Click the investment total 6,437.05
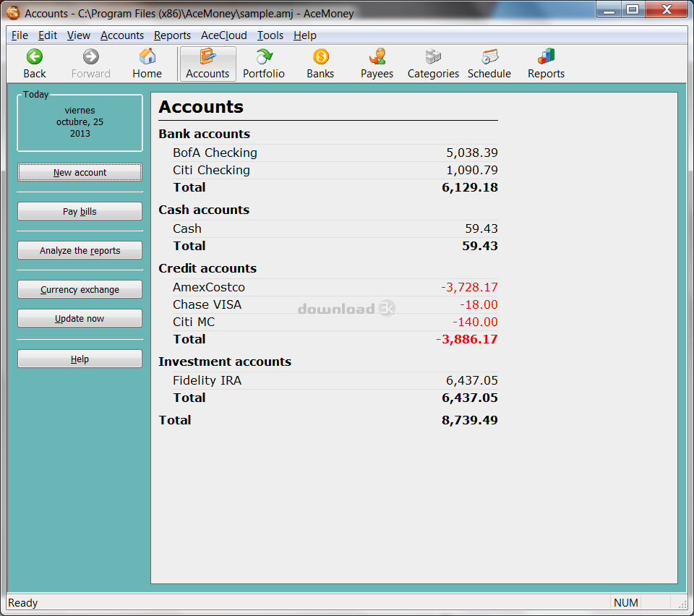Viewport: 694px width, 616px height. (x=470, y=398)
